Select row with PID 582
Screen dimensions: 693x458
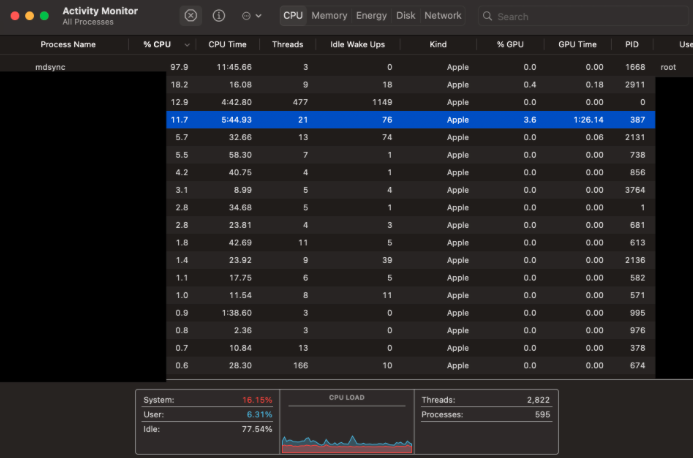click(x=411, y=278)
